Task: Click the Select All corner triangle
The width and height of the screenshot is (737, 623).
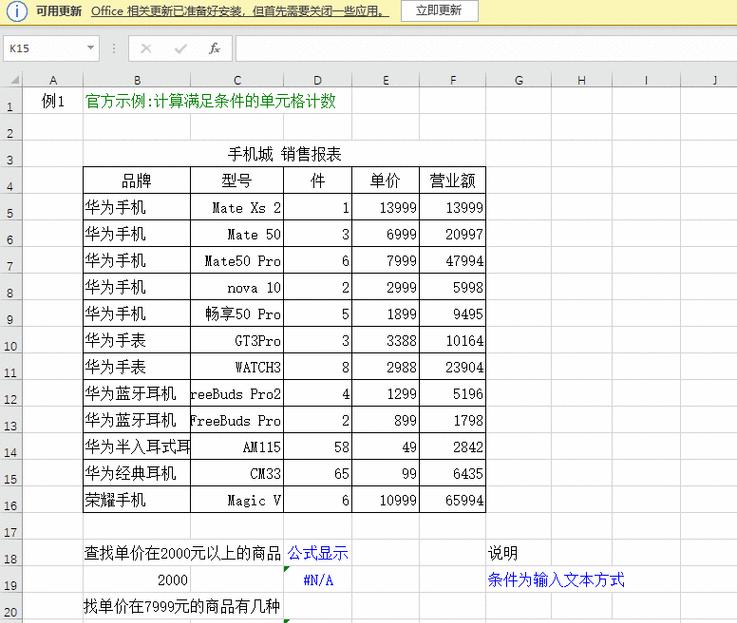Action: tap(14, 80)
